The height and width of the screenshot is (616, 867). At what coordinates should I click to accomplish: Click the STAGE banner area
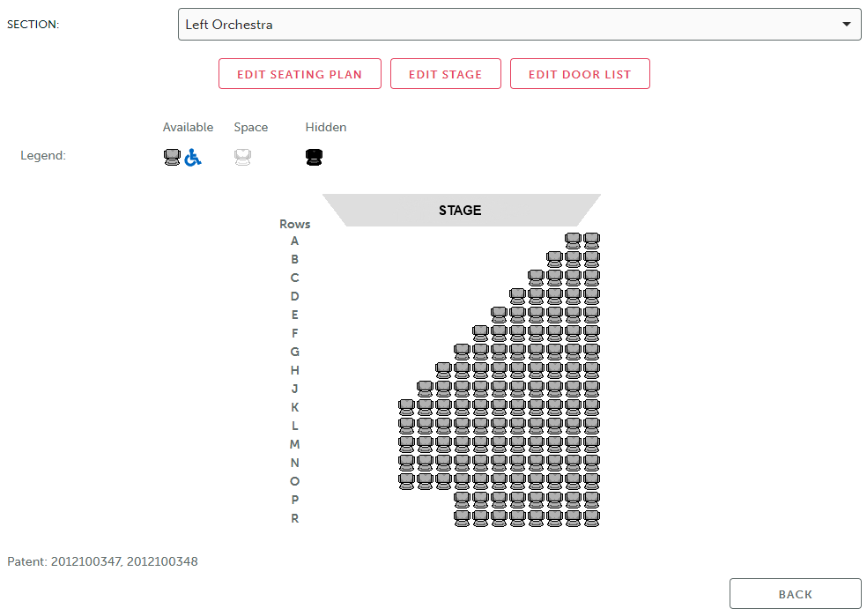click(460, 211)
